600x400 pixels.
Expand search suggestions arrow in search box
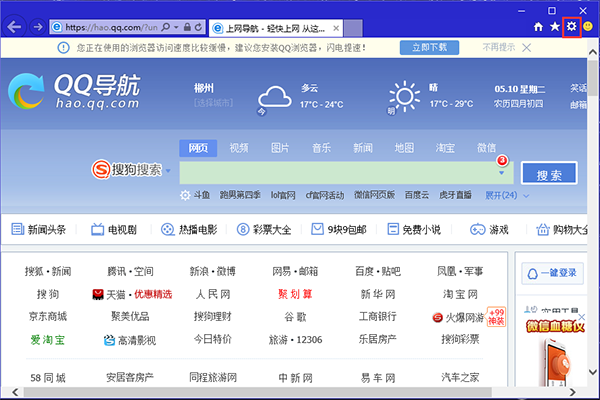(x=502, y=173)
